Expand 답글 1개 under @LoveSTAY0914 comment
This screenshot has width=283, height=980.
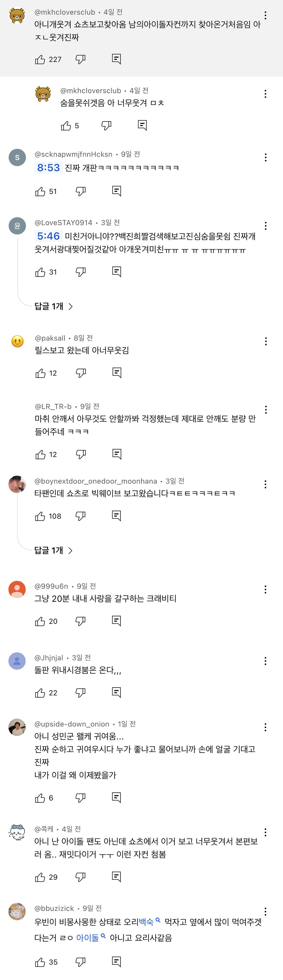point(54,306)
